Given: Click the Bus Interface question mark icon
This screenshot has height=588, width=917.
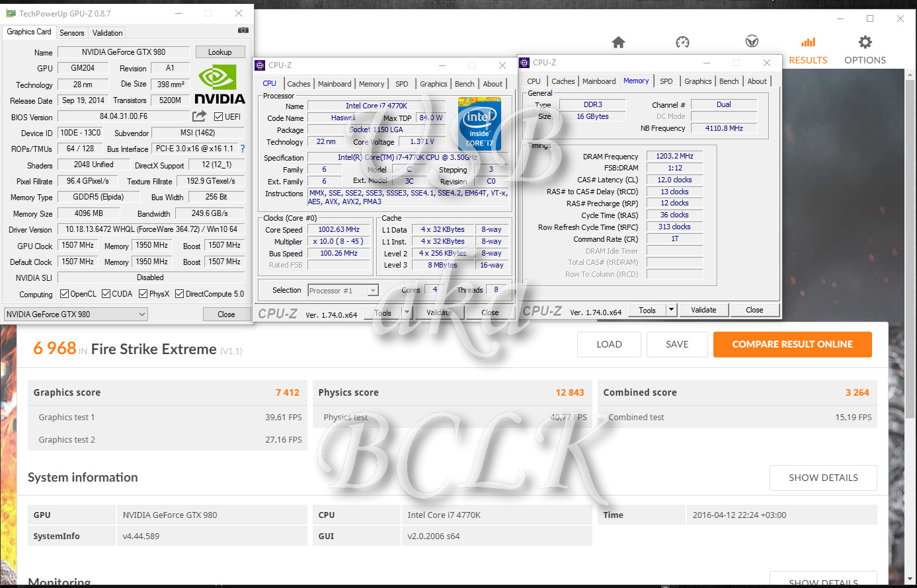Looking at the screenshot, I should (x=243, y=149).
